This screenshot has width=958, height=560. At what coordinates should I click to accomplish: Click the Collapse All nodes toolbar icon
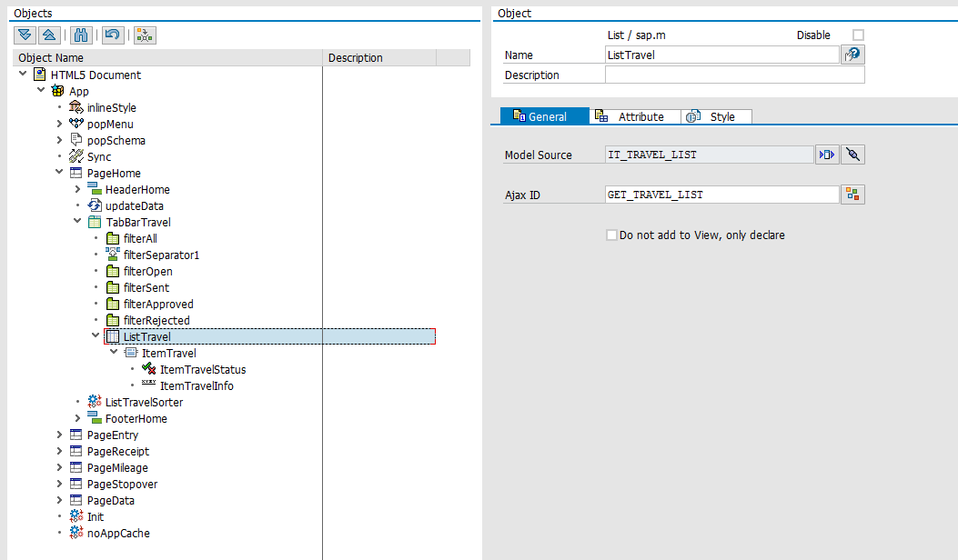click(x=49, y=35)
